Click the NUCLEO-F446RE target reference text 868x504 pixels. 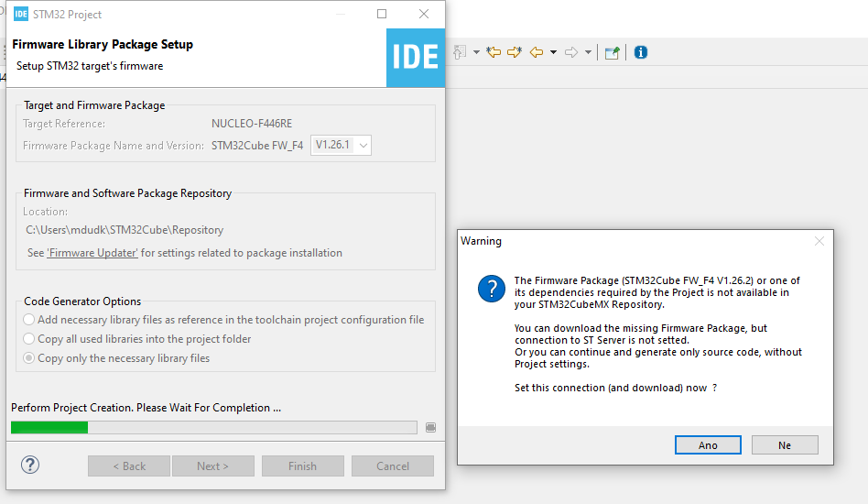click(x=252, y=124)
